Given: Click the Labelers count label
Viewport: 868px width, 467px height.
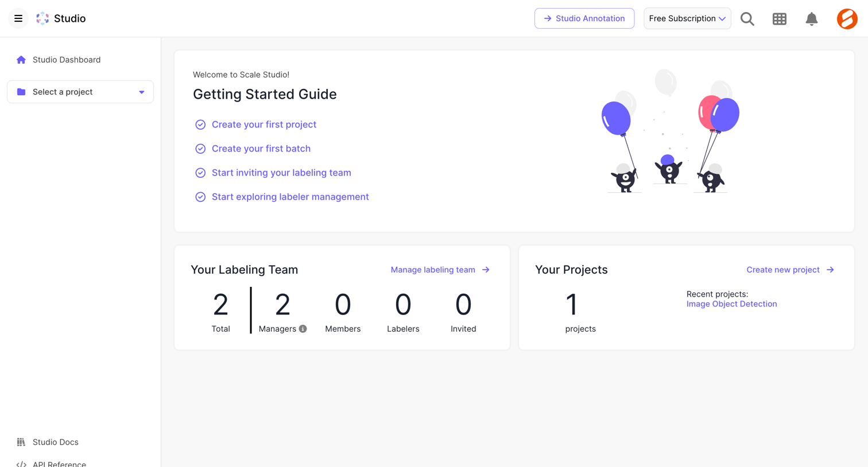Looking at the screenshot, I should tap(403, 329).
